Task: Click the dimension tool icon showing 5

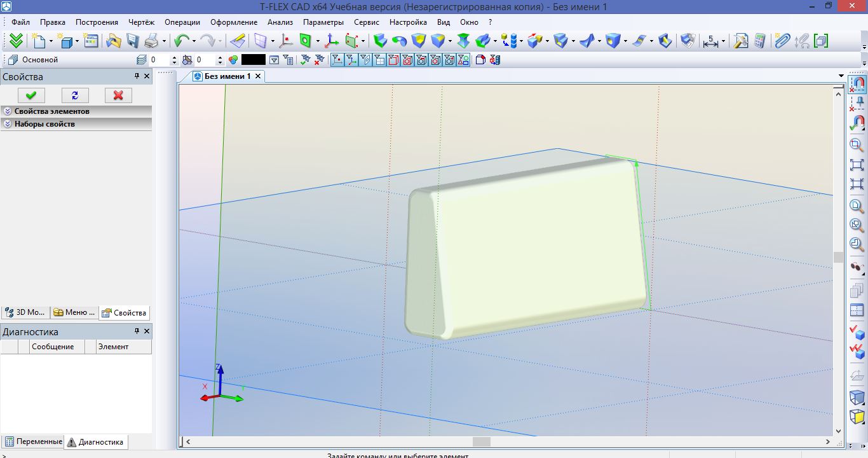Action: (710, 41)
